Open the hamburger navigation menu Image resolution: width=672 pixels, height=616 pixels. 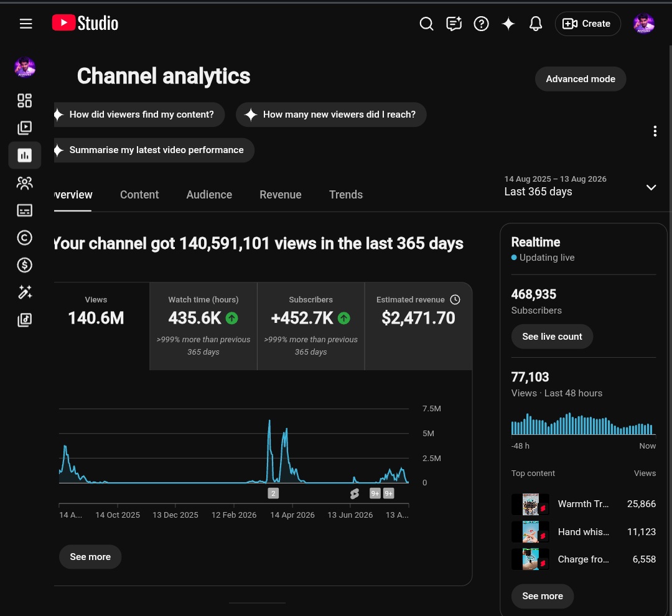pyautogui.click(x=26, y=24)
